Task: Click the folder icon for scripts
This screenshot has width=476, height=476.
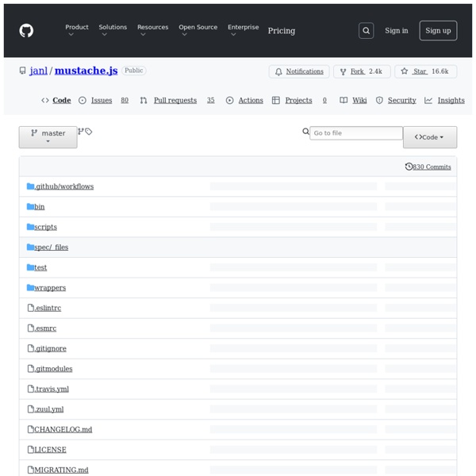Action: tap(30, 227)
